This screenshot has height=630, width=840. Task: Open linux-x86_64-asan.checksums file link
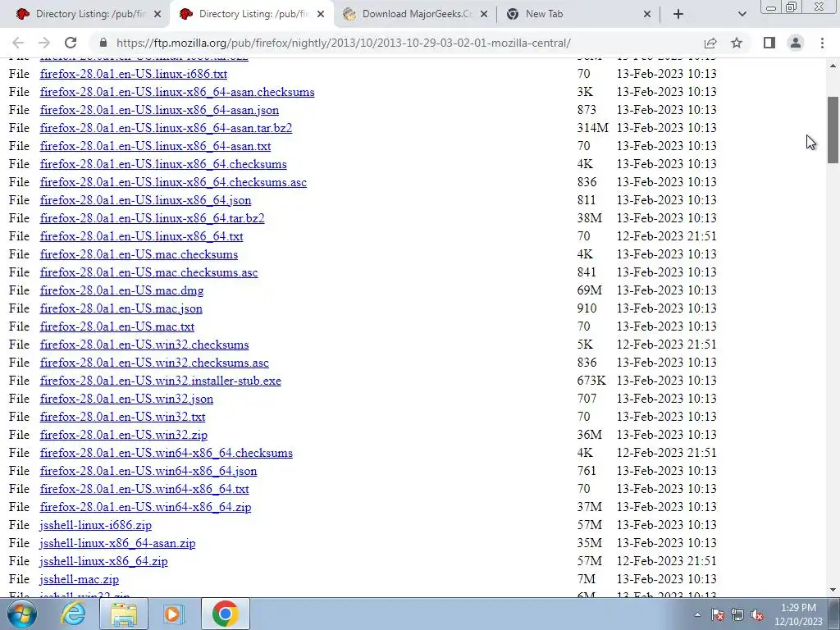click(177, 92)
